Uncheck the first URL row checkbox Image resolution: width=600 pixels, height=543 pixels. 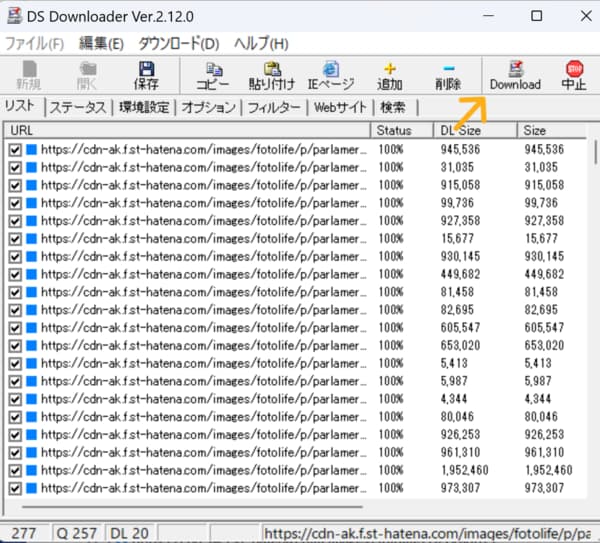pos(14,149)
